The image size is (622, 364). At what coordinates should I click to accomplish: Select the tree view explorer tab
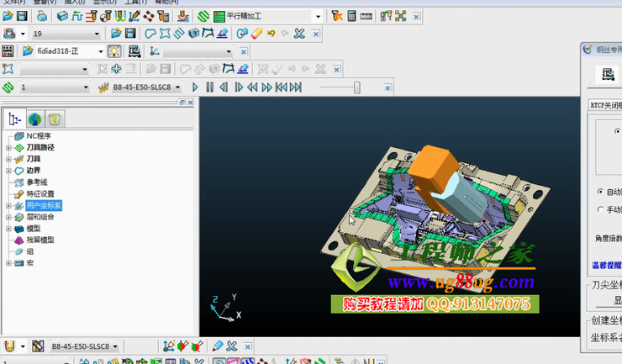click(x=14, y=119)
